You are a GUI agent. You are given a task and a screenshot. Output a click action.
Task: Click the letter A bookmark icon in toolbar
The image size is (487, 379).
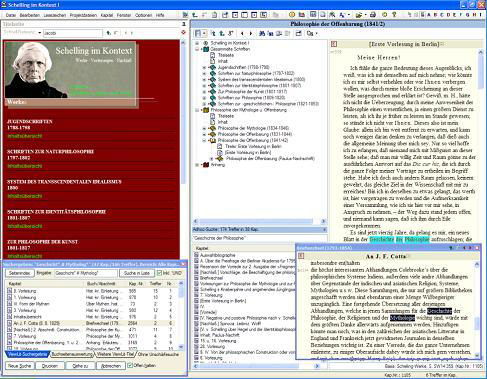pos(428,15)
